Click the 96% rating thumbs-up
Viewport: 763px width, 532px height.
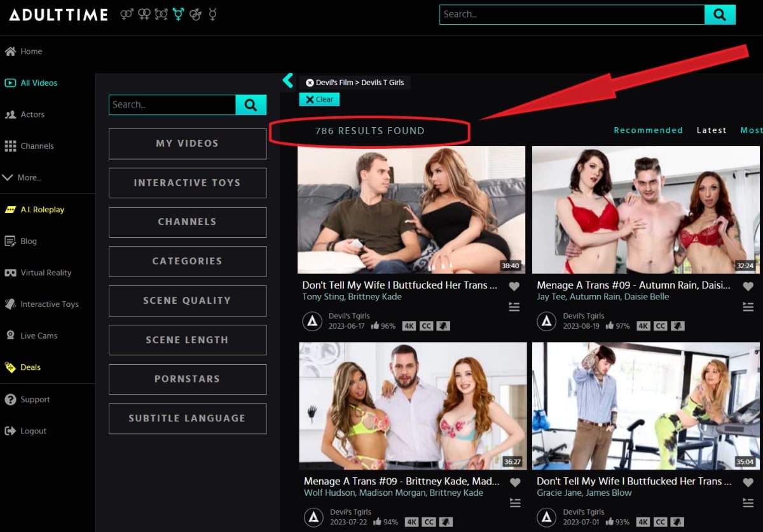[x=375, y=325]
